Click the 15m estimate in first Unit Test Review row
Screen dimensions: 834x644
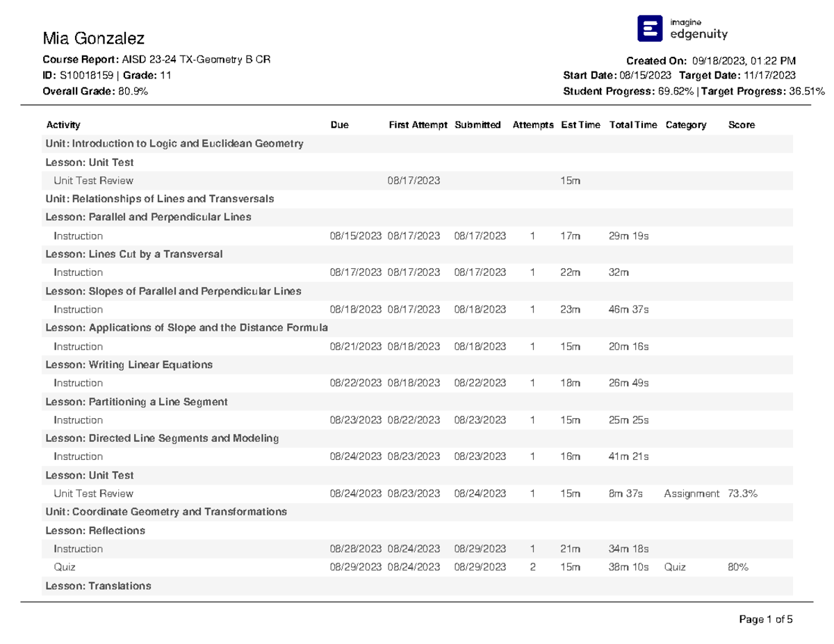tap(570, 181)
